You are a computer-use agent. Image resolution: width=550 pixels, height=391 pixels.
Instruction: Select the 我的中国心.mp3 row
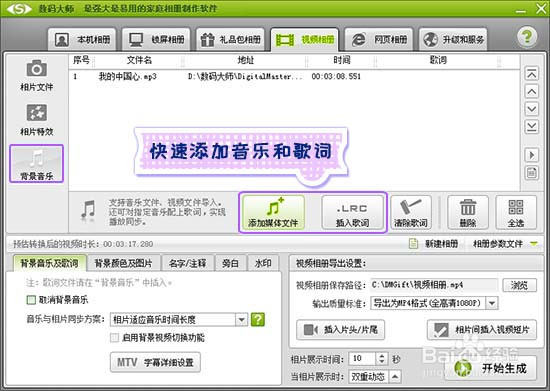coord(294,76)
